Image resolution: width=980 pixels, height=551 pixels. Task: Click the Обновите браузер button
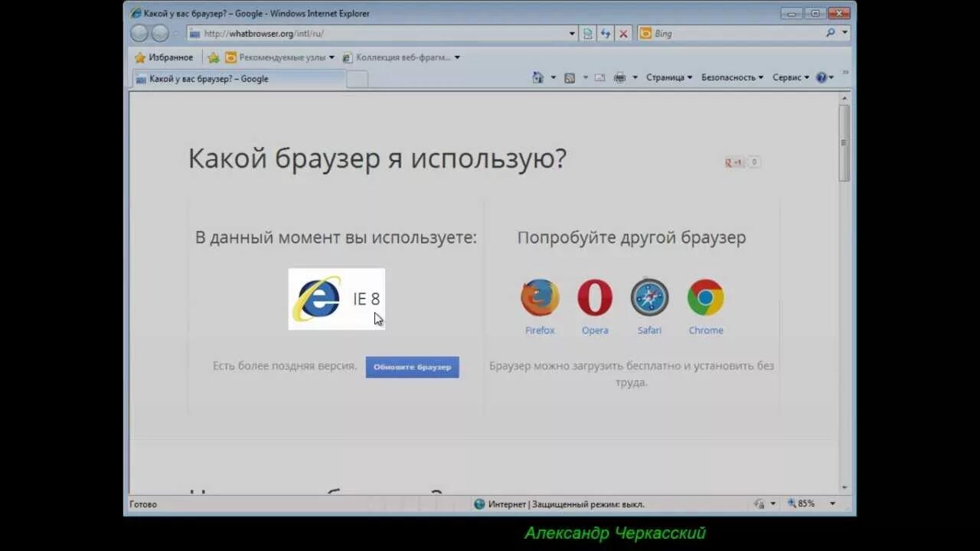[x=412, y=367]
